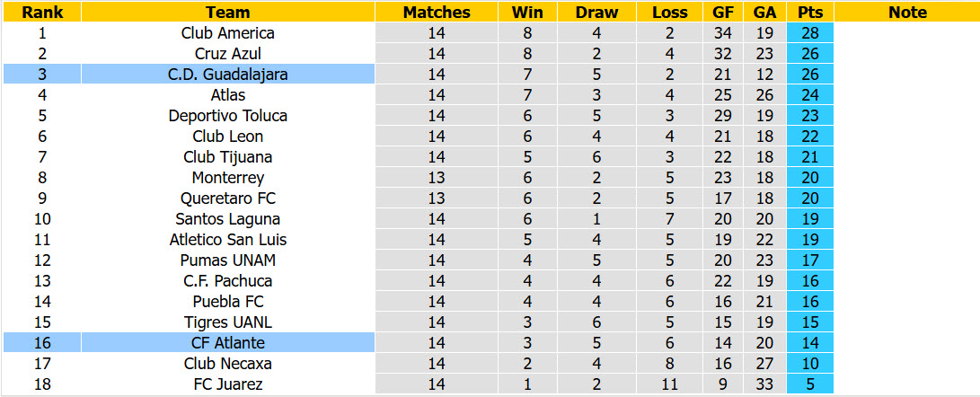Open the Cruz Azul team link
This screenshot has height=397, width=980.
(x=228, y=54)
